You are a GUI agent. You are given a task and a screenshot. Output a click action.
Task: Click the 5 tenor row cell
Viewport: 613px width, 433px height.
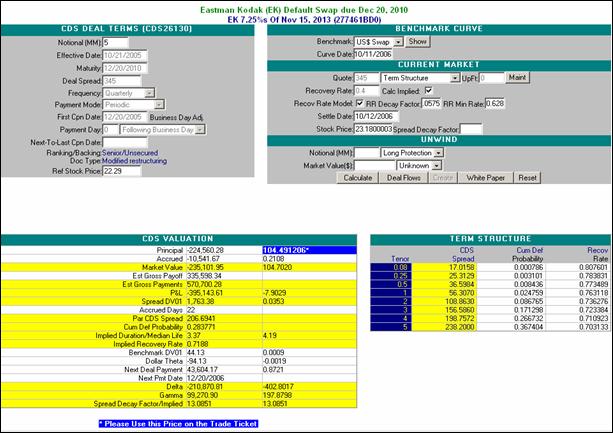click(391, 327)
